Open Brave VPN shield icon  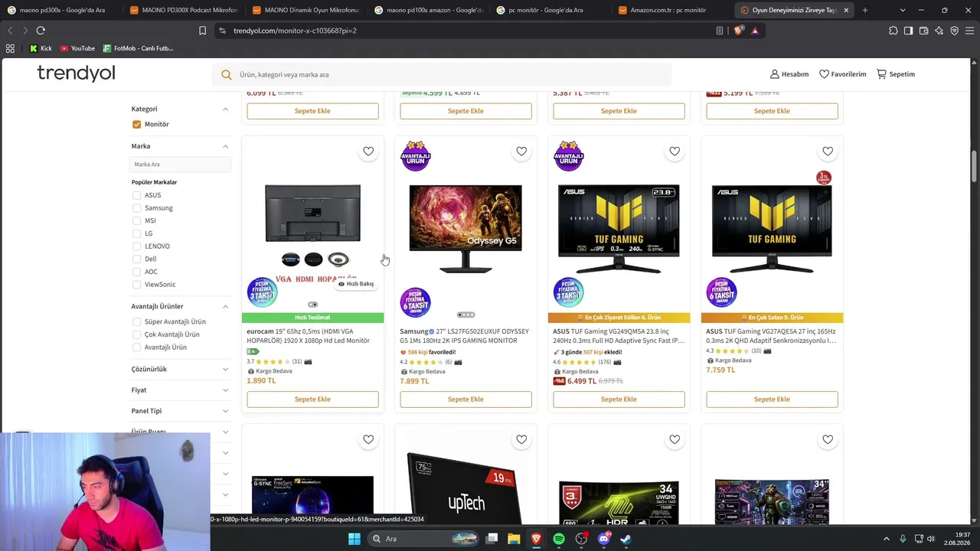pos(955,31)
